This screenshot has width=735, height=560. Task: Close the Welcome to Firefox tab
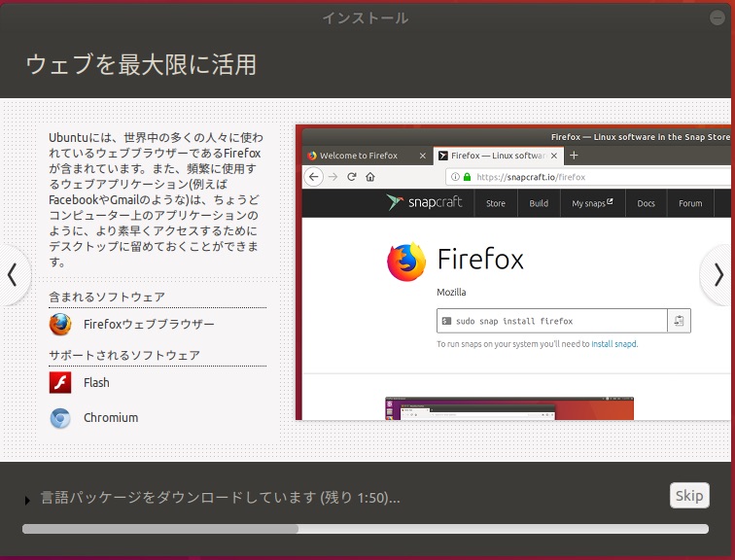(x=422, y=156)
